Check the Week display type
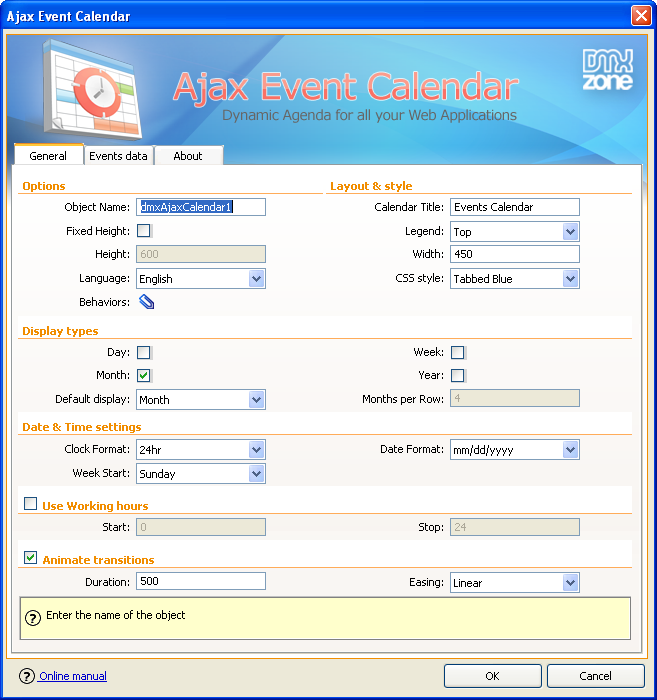 coord(457,352)
